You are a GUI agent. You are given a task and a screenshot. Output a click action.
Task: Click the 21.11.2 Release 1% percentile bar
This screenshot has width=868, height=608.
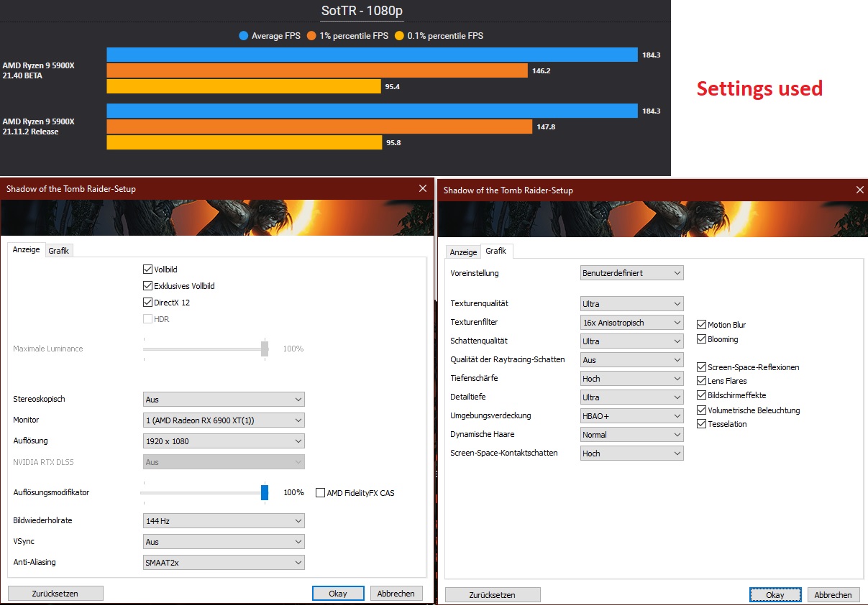[x=320, y=126]
